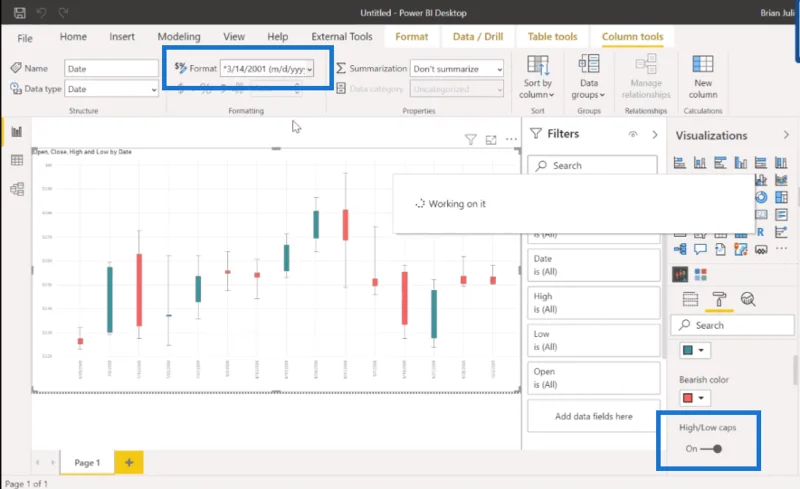Open the Format paint roller tab

coord(719,300)
